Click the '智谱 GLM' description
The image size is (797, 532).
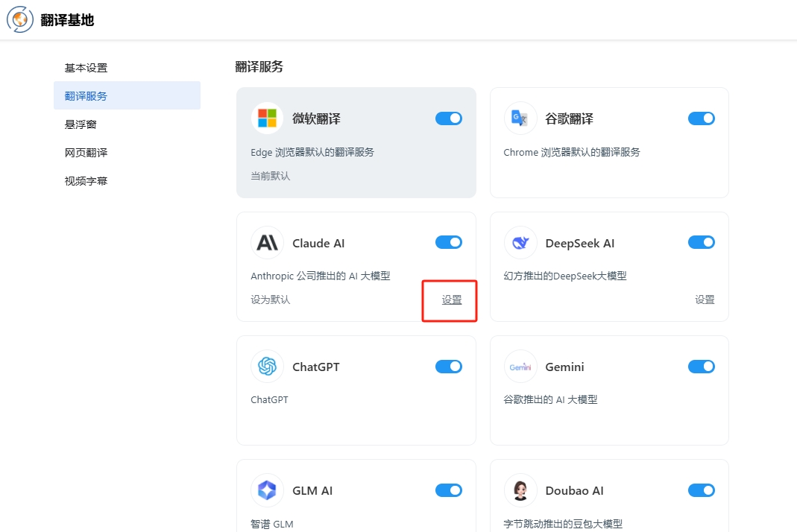[x=272, y=524]
